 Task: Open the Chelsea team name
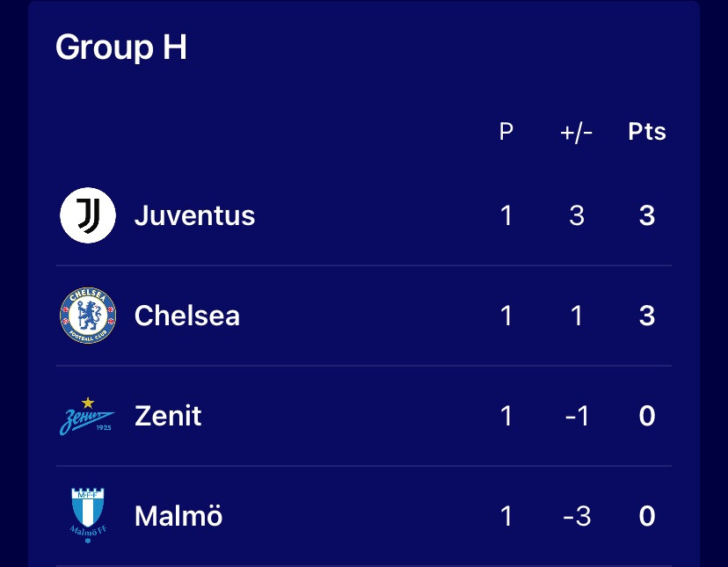tap(187, 316)
